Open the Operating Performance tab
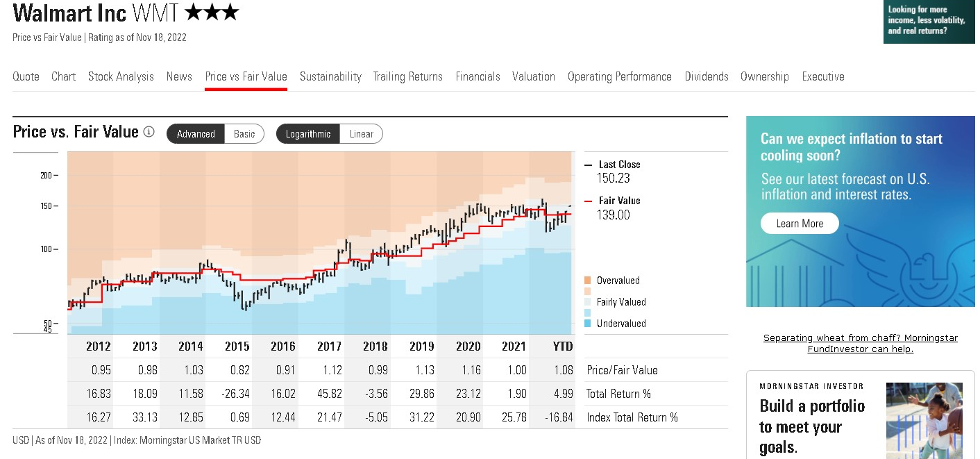This screenshot has height=459, width=980. click(x=619, y=76)
